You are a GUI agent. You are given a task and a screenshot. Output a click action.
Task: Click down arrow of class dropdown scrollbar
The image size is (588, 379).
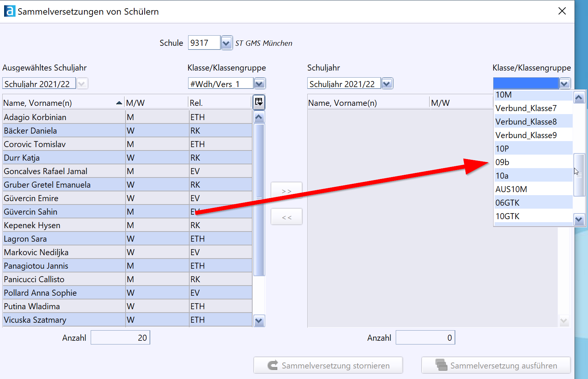tap(579, 220)
